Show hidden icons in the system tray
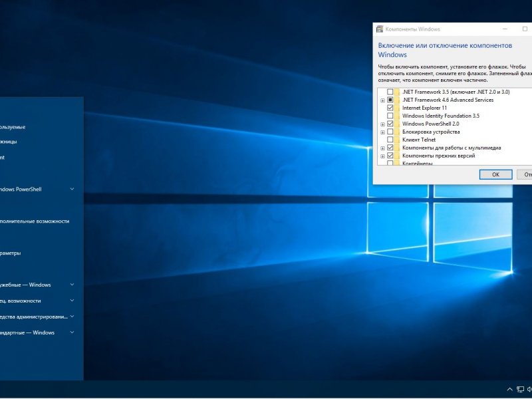This screenshot has height=399, width=532. (x=509, y=389)
